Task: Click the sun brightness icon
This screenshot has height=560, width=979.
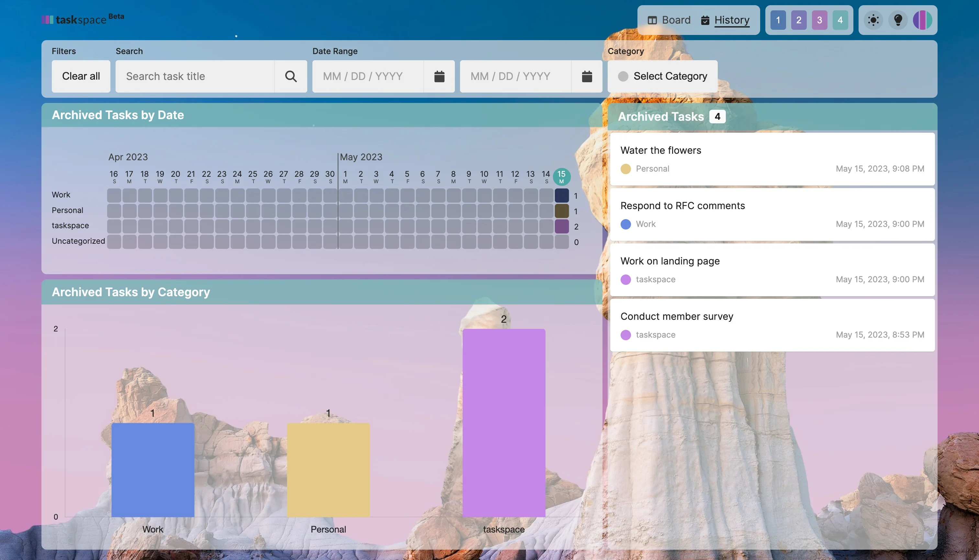Action: click(x=873, y=20)
